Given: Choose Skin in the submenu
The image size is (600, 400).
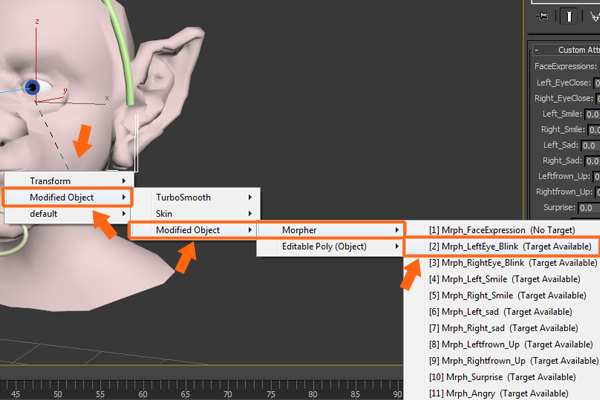Looking at the screenshot, I should (196, 214).
